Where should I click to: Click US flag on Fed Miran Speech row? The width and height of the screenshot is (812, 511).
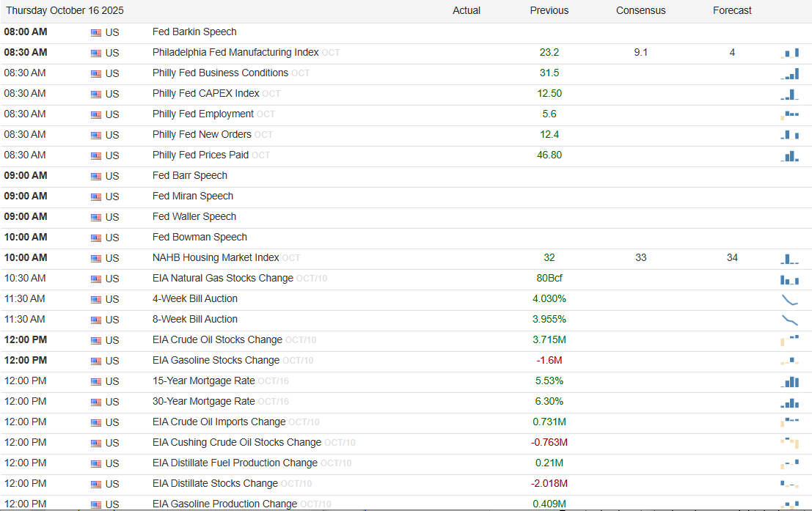[96, 196]
